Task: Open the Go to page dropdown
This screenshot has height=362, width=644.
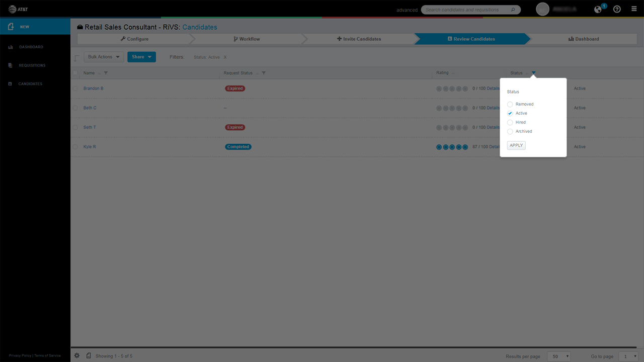Action: click(628, 356)
